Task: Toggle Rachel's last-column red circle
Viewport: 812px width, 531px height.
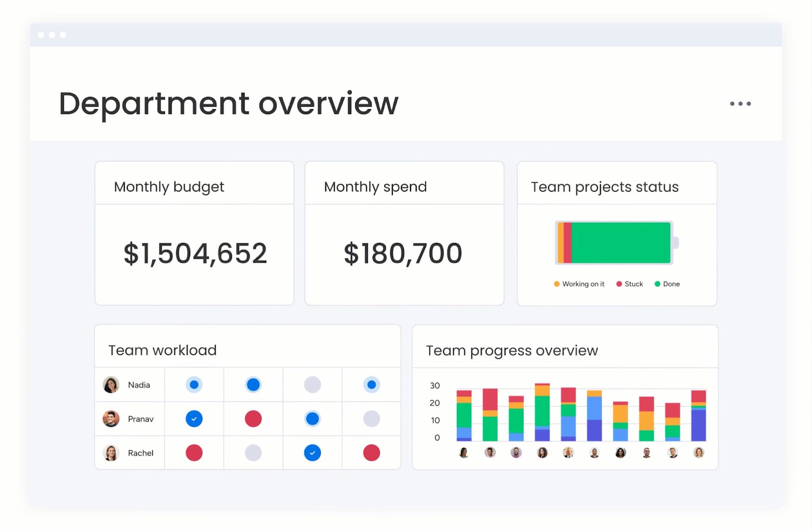Action: (x=371, y=453)
